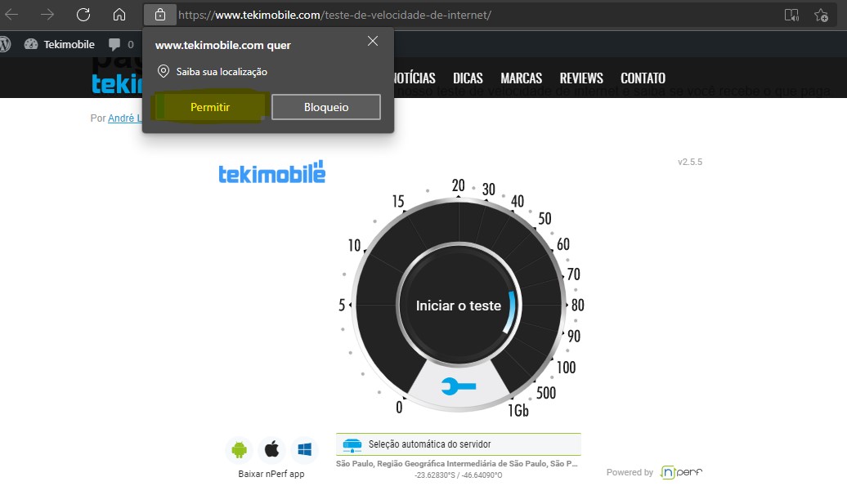The height and width of the screenshot is (504, 847).
Task: Open wrench settings icon on gauge
Action: 459,386
